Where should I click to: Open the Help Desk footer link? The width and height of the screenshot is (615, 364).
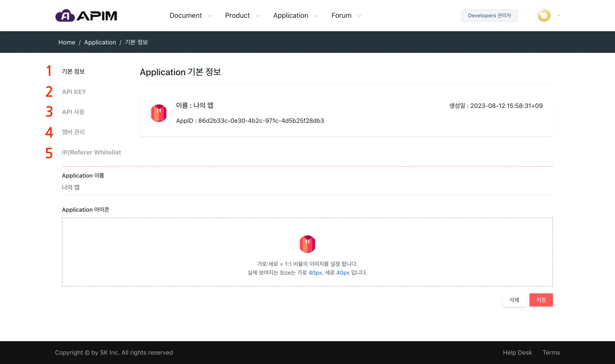(x=517, y=353)
